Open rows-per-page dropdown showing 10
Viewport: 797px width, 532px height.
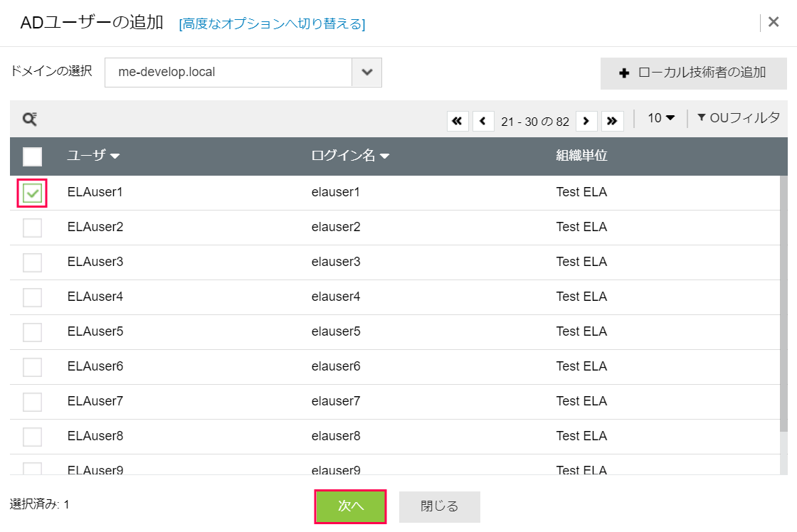660,118
